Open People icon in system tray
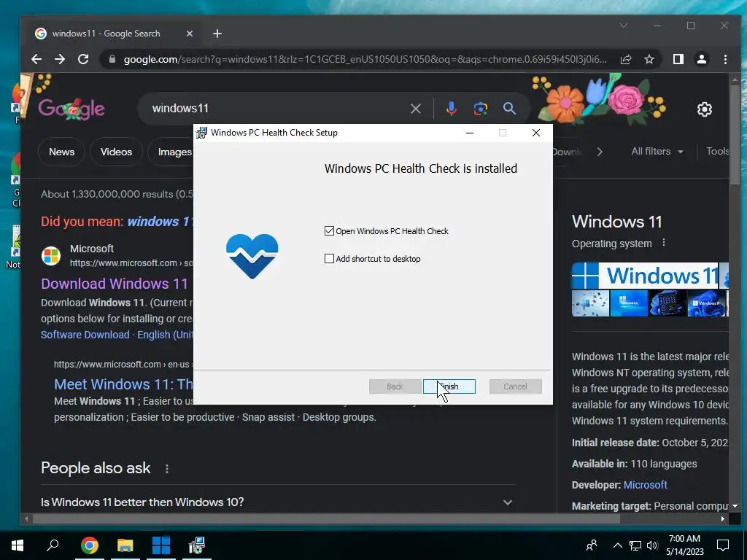747x560 pixels. pos(591,545)
